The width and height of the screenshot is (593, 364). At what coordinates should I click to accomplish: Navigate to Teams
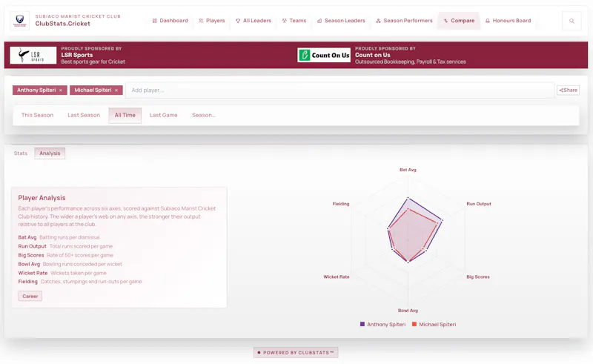coord(294,21)
